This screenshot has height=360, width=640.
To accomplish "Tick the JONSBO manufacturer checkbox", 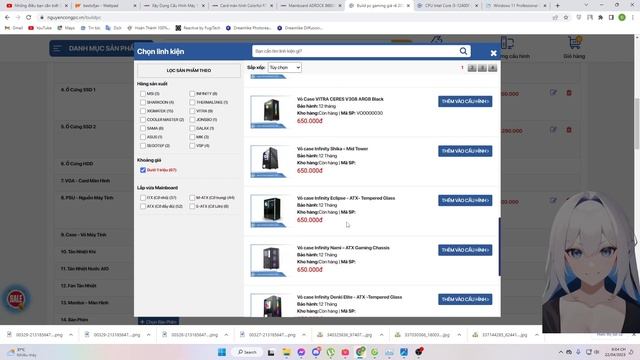I will tap(192, 120).
